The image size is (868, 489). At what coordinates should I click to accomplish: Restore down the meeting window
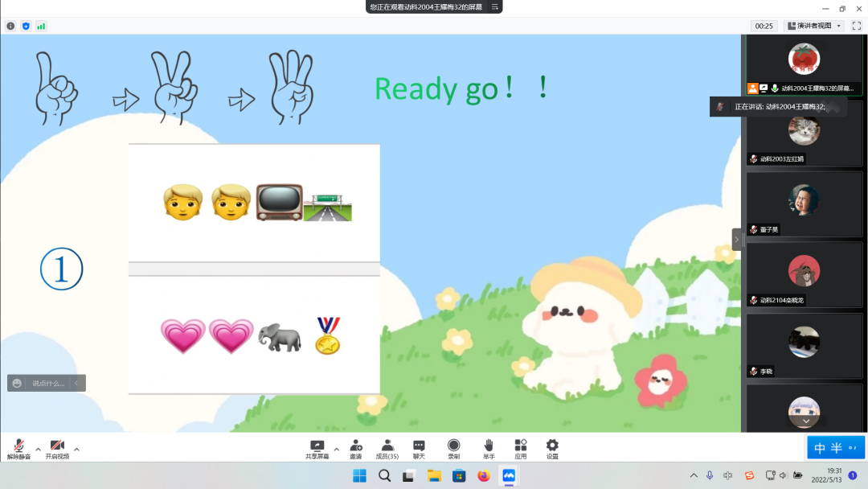[842, 9]
